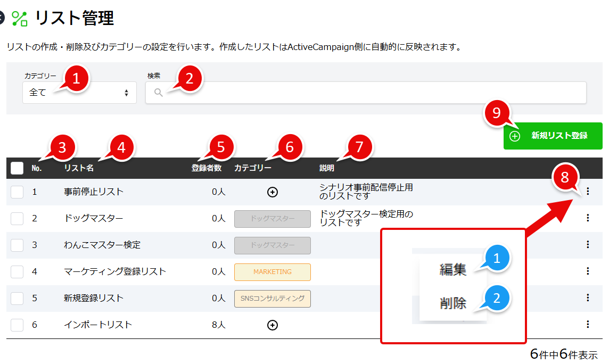
Task: Open the actions menu on the わんこマスター検定 row
Action: pyautogui.click(x=587, y=245)
